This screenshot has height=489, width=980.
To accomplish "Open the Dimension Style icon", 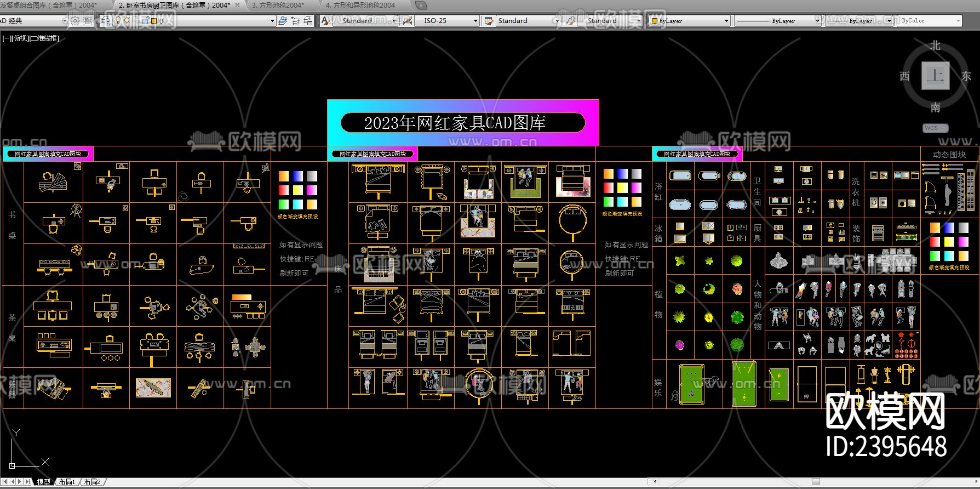I will (407, 21).
